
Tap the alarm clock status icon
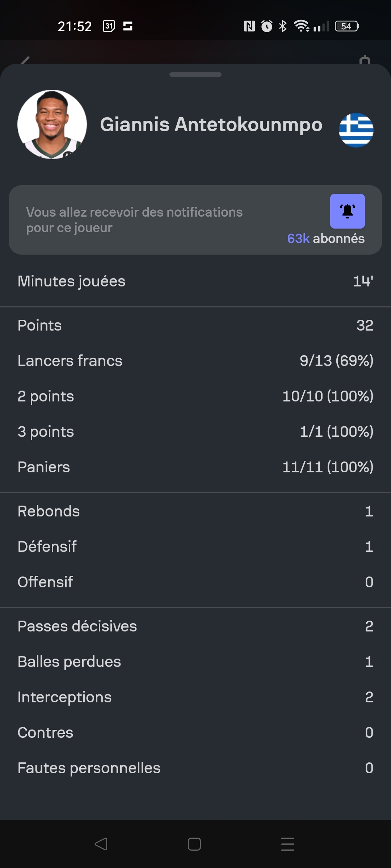coord(267,26)
